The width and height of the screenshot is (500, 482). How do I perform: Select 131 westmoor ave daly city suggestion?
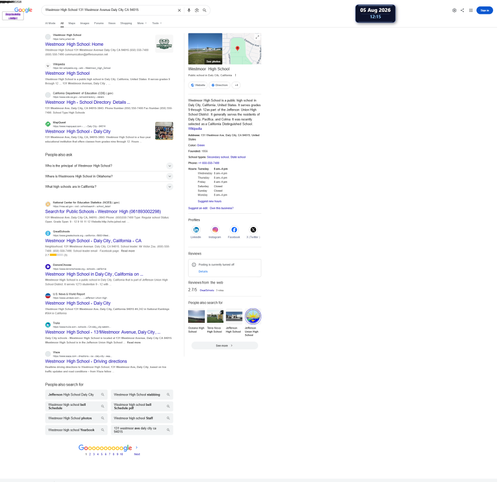click(x=142, y=430)
